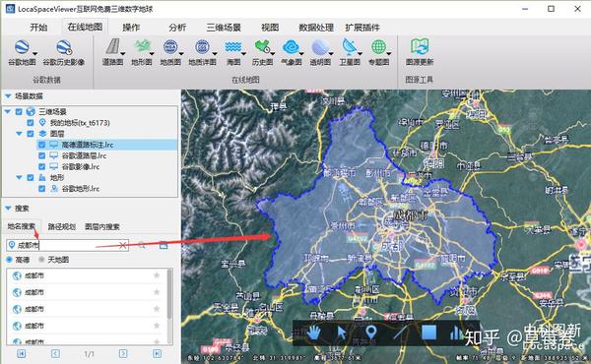The width and height of the screenshot is (591, 364).
Task: Click the search magnifier icon beside the search box
Action: point(142,245)
